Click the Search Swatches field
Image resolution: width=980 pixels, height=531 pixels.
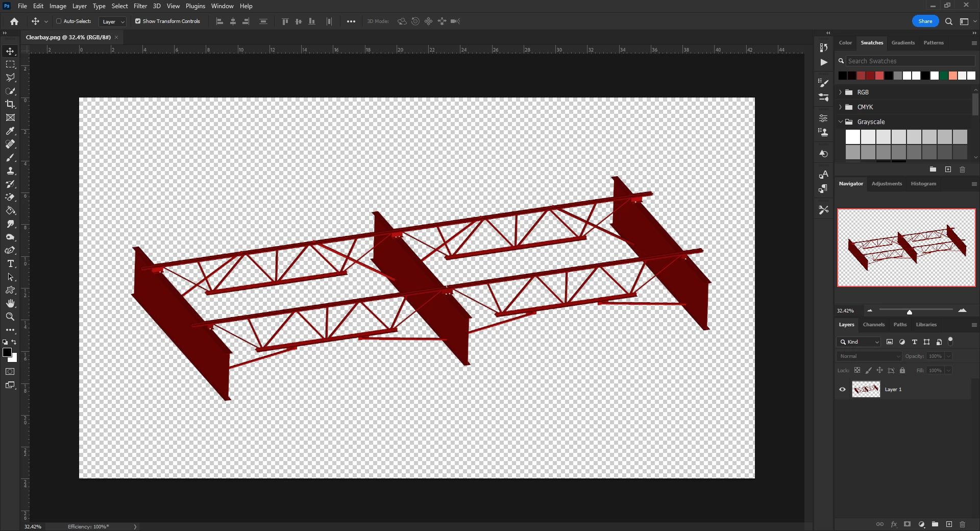(911, 61)
